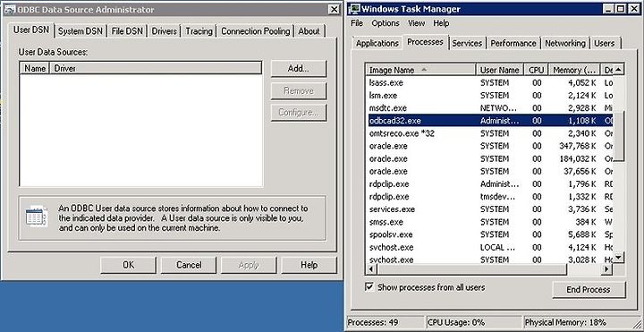Toggle Show processes from all users checkbox
Viewport: 644px width, 332px height.
click(369, 286)
